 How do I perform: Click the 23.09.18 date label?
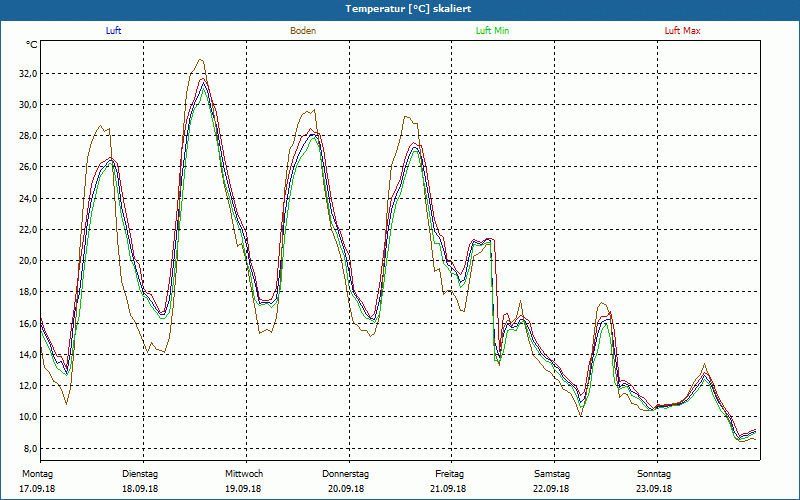[654, 489]
